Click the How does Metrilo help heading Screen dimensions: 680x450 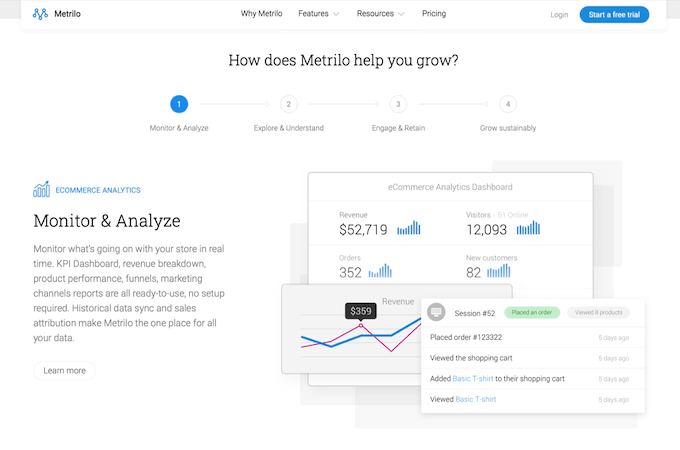tap(343, 60)
